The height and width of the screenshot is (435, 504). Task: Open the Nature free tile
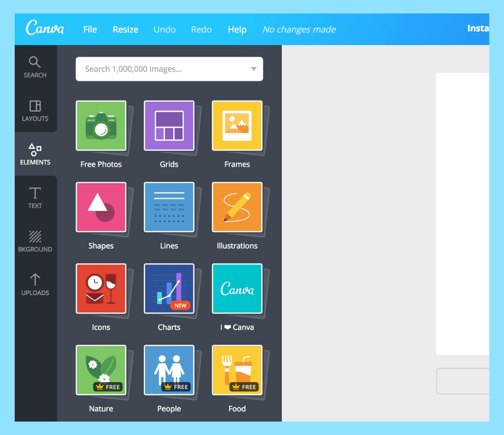pos(101,370)
